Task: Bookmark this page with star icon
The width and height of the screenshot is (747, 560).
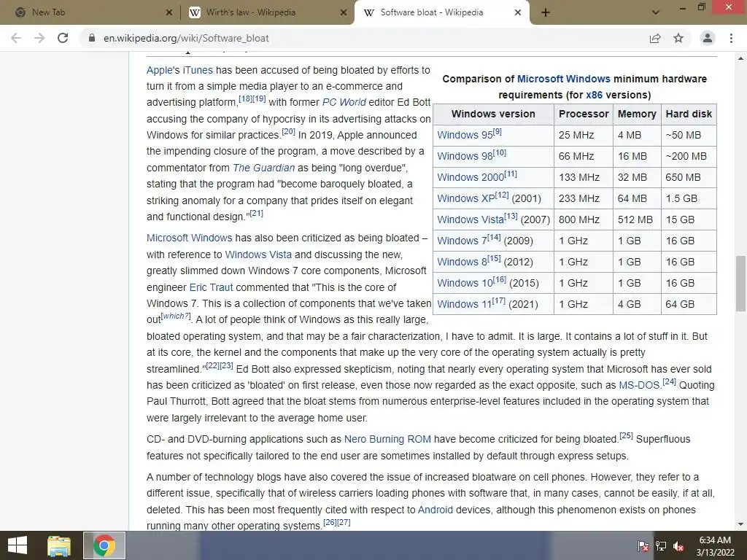Action: tap(678, 38)
